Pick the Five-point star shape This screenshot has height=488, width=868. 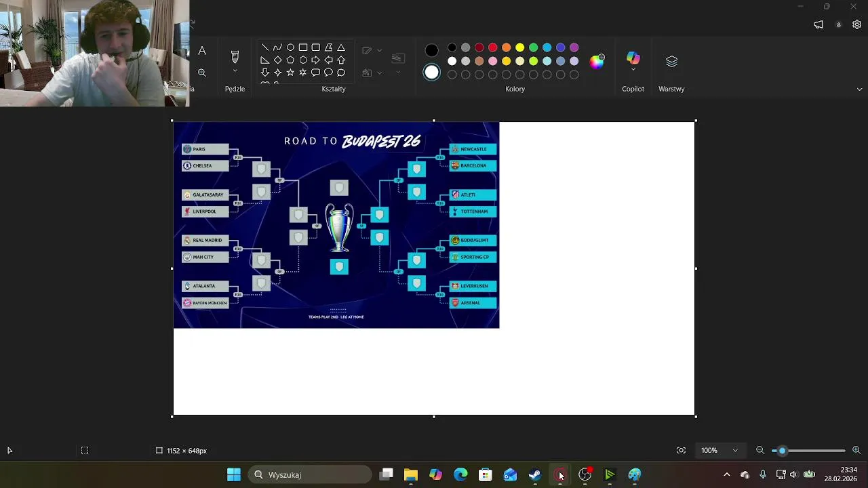tap(290, 73)
